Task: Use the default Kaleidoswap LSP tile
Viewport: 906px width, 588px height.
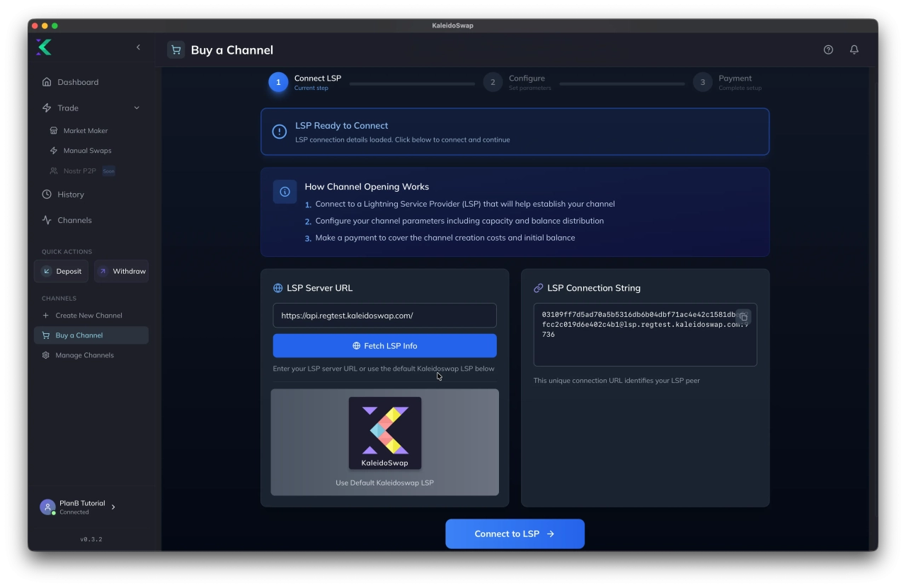Action: click(x=384, y=442)
